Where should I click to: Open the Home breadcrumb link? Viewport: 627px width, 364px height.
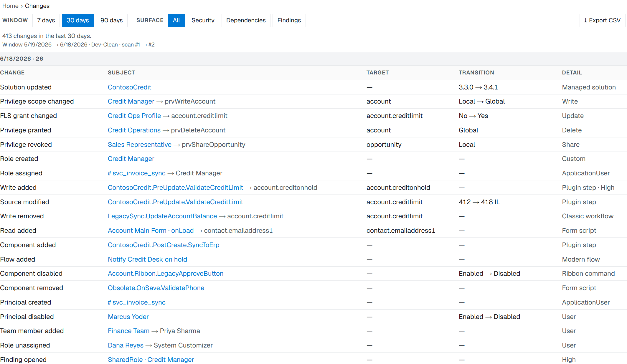tap(10, 6)
